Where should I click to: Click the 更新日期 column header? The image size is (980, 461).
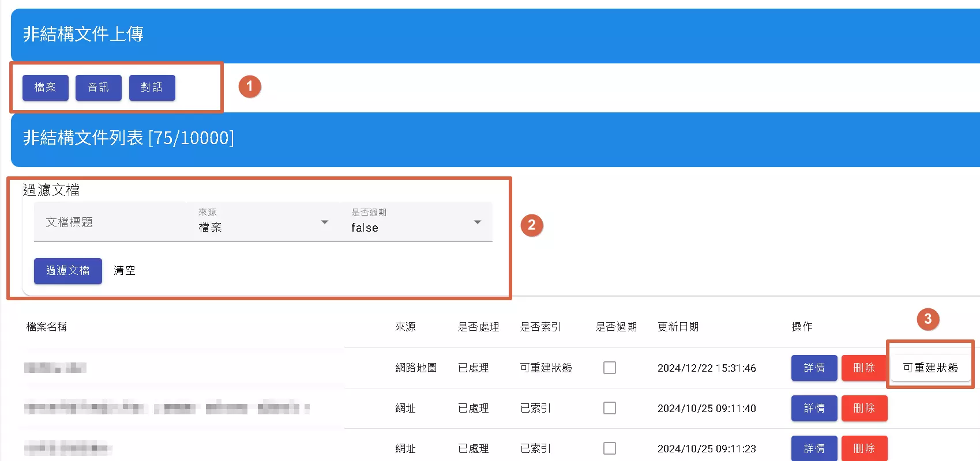[x=678, y=327]
